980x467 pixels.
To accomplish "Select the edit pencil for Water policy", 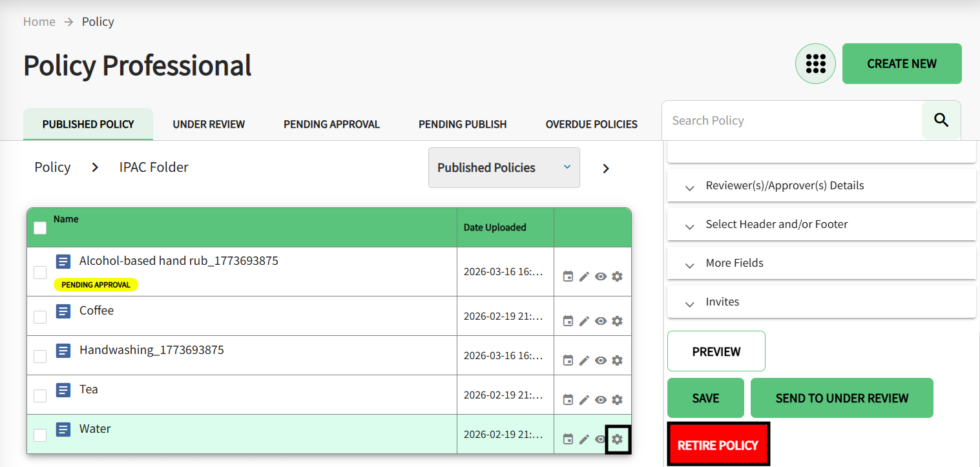I will point(584,439).
